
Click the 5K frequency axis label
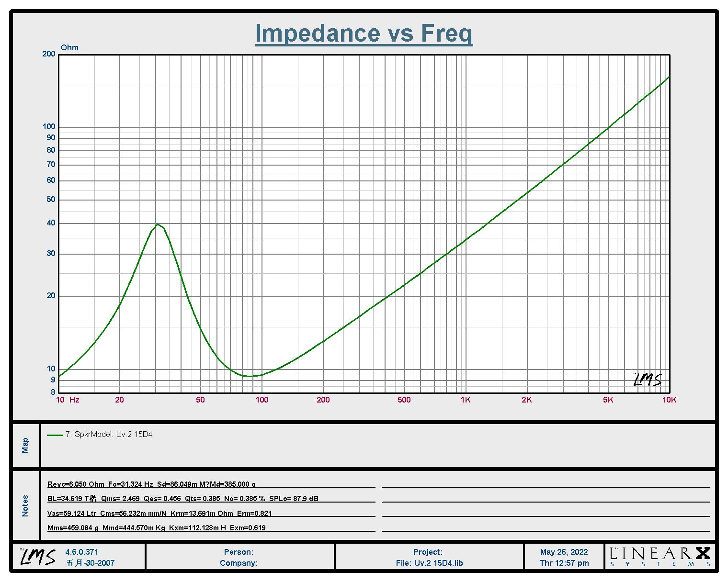click(x=608, y=400)
